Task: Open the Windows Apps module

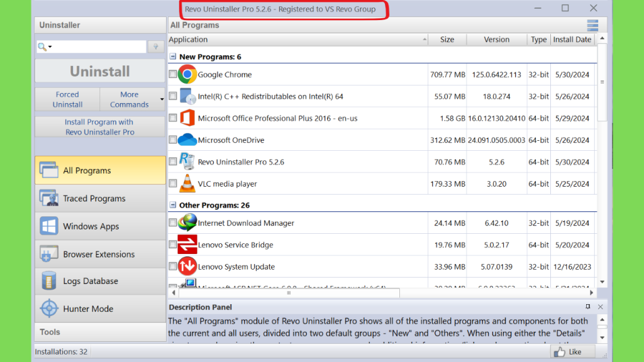Action: point(100,226)
